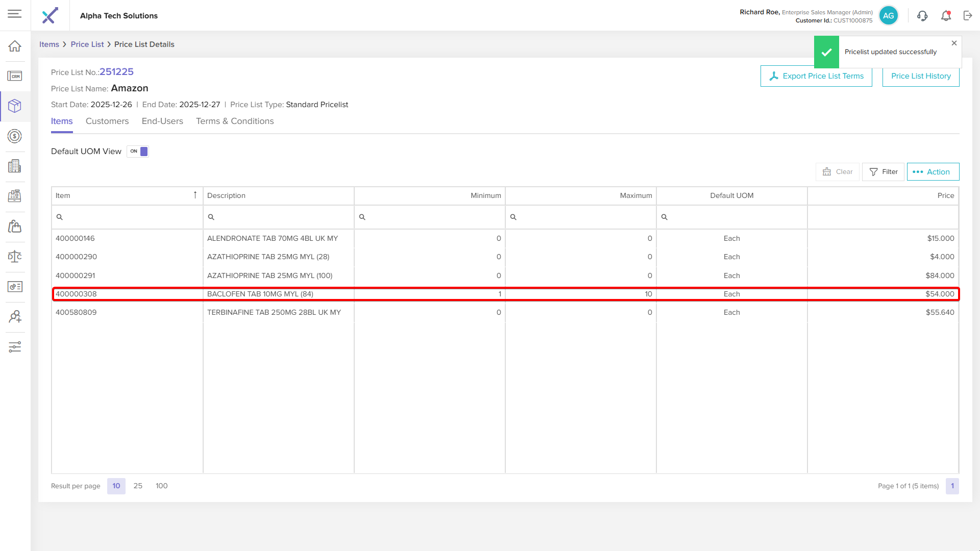Select 100 results per page
This screenshot has width=980, height=551.
tap(161, 486)
